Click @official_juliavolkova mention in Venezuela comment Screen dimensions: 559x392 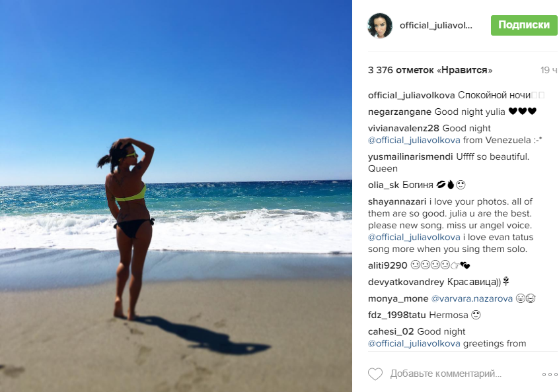[x=414, y=141]
